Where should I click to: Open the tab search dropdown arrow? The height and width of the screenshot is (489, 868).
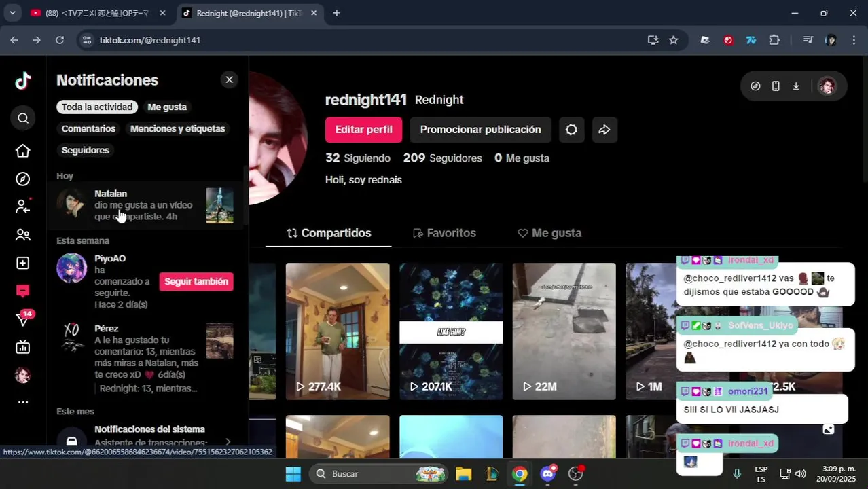pyautogui.click(x=12, y=13)
